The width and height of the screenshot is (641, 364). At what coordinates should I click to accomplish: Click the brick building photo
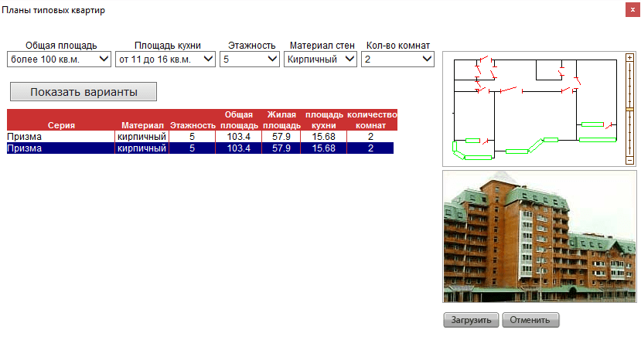point(540,236)
